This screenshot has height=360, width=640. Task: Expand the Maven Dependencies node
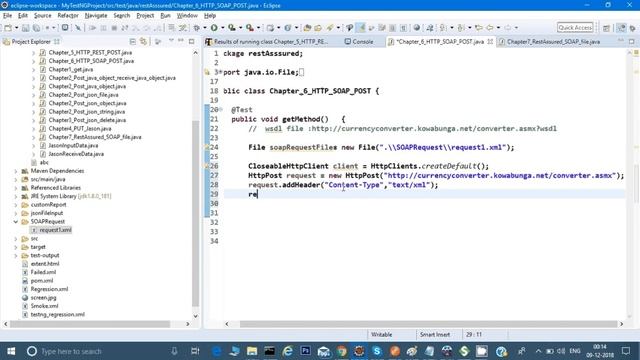(16, 171)
